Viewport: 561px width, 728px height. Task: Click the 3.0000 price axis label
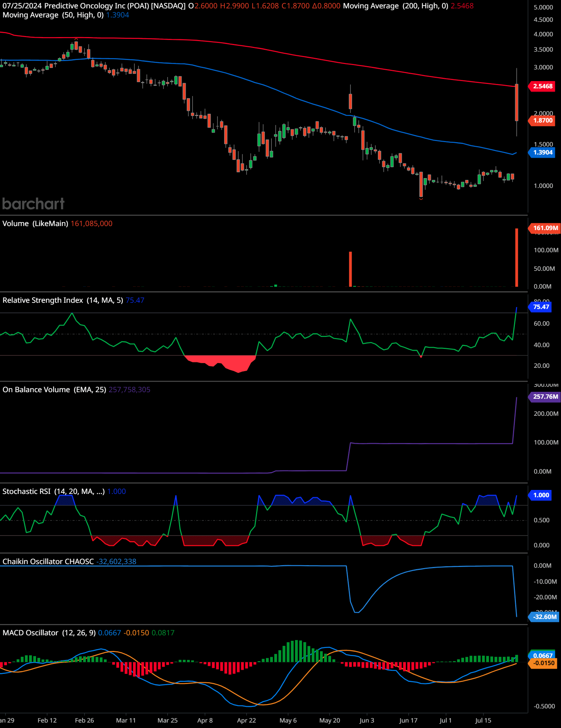pos(543,67)
